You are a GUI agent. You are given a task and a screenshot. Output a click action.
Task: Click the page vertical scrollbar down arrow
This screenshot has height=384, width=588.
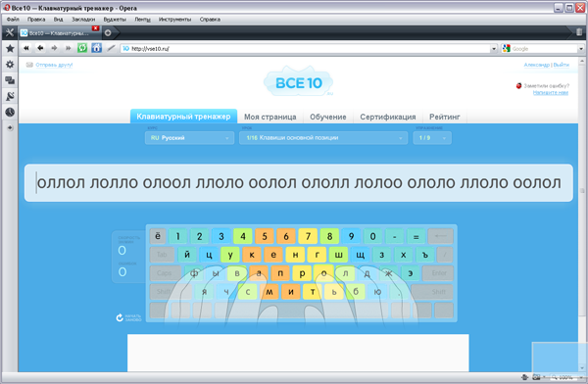[582, 368]
